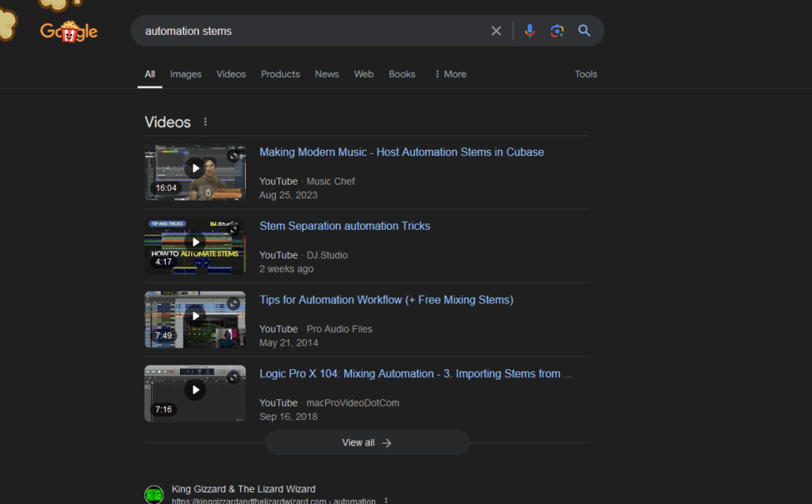Open Host Automation Stems in Cubase link
Screen dimensions: 812x504
point(401,152)
